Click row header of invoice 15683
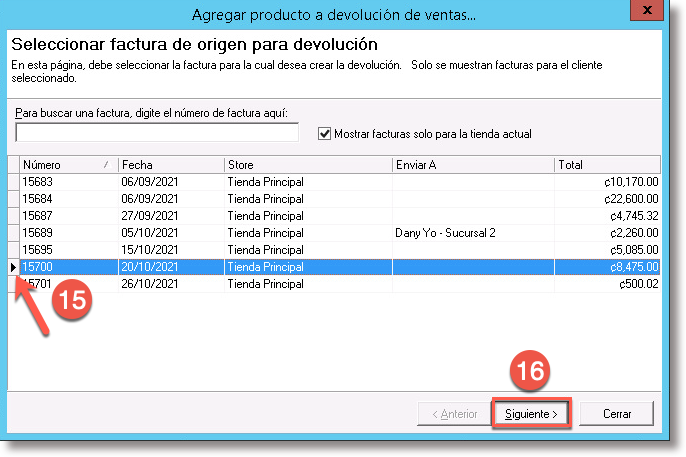The height and width of the screenshot is (457, 686). tap(13, 181)
